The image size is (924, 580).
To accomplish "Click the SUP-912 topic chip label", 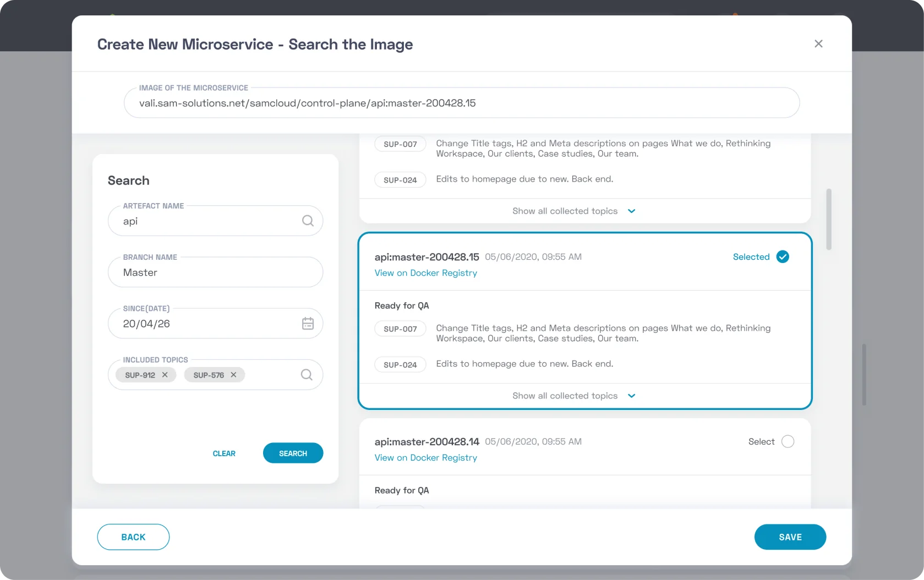I will click(140, 375).
